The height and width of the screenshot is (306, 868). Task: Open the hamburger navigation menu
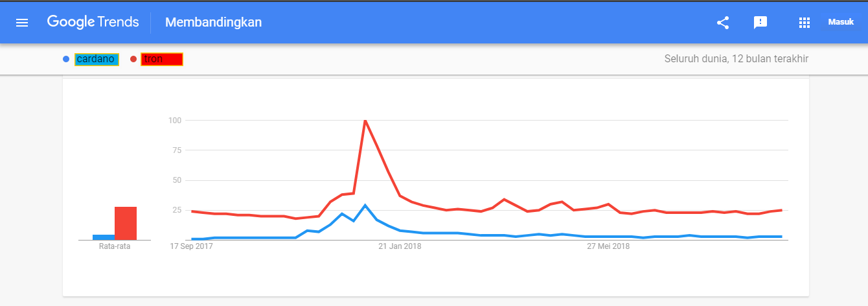(22, 23)
